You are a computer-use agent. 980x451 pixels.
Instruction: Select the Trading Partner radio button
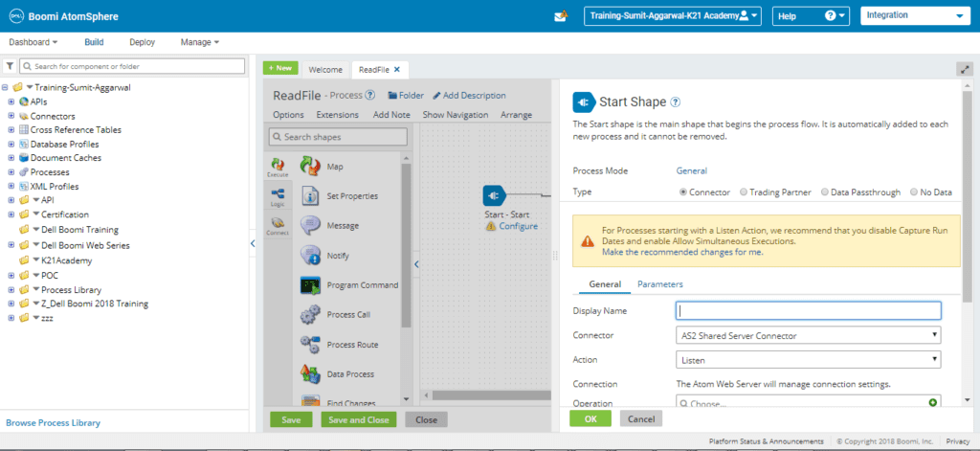[743, 192]
